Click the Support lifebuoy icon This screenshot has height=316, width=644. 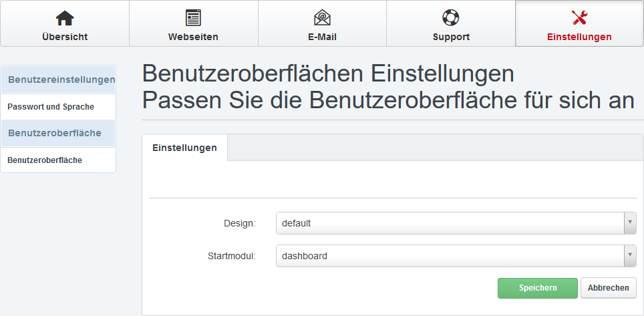(x=450, y=18)
